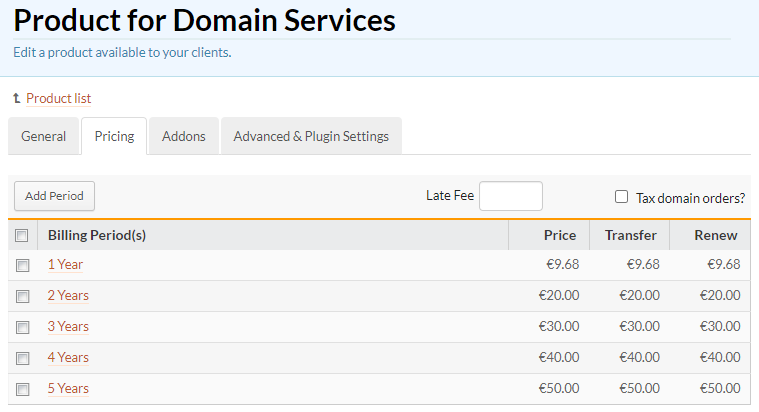This screenshot has height=412, width=759.
Task: Open the Addons tab
Action: (184, 136)
